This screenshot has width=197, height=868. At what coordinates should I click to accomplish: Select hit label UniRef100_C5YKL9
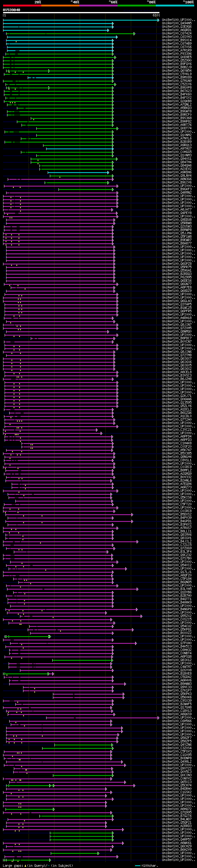coord(177,74)
